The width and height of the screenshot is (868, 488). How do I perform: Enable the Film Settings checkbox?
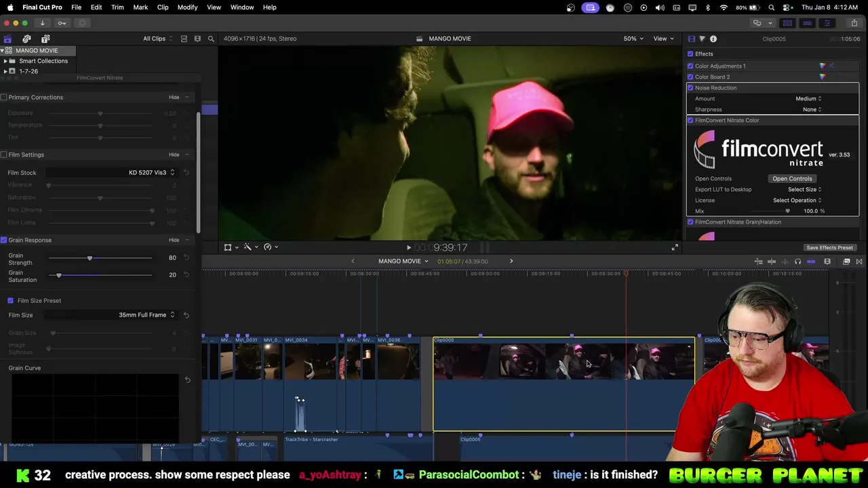[x=3, y=155]
